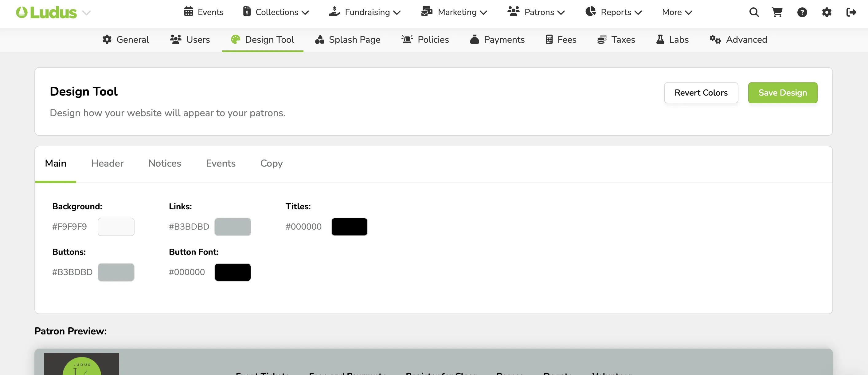The image size is (868, 375).
Task: Switch to the Header design tab
Action: (107, 164)
